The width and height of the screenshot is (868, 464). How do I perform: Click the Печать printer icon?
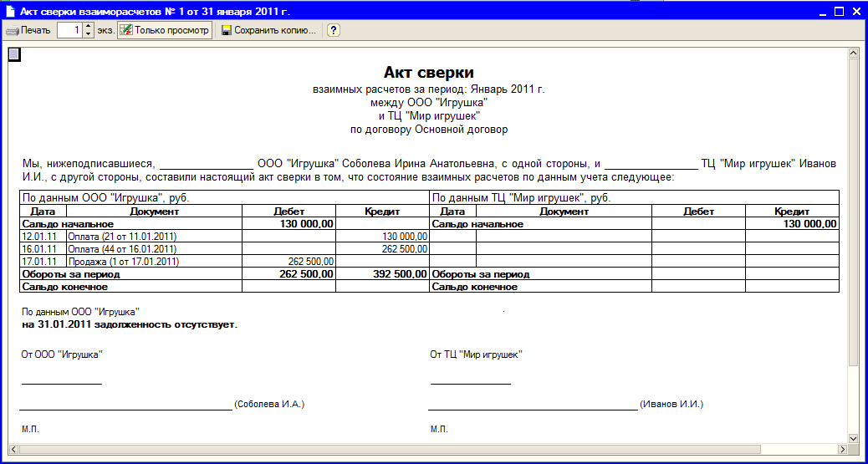tap(12, 30)
